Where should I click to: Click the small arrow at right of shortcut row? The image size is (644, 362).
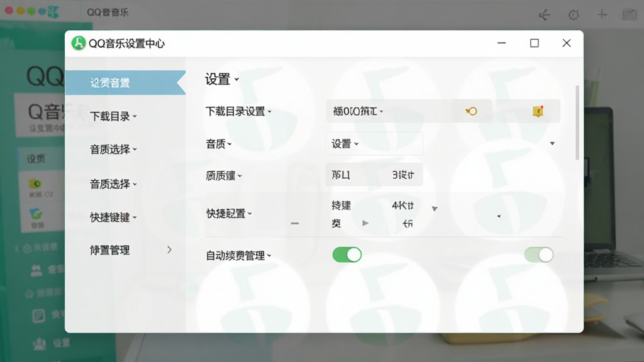point(499,216)
